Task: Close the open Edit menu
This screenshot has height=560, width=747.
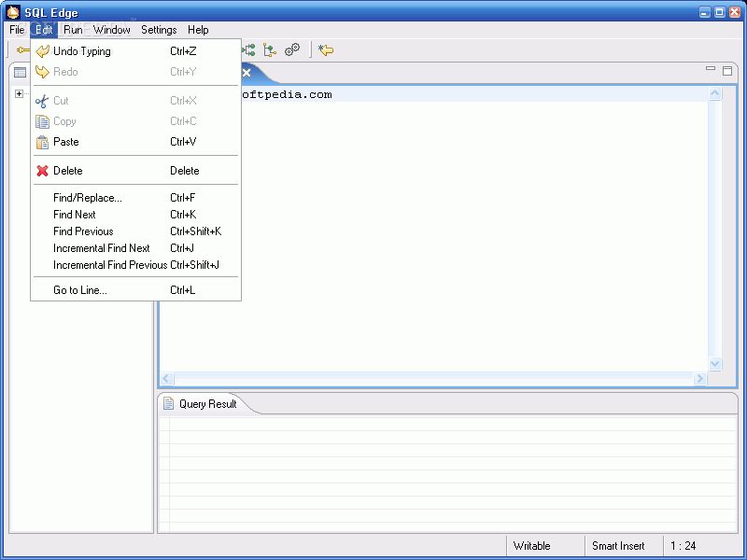Action: click(x=44, y=30)
